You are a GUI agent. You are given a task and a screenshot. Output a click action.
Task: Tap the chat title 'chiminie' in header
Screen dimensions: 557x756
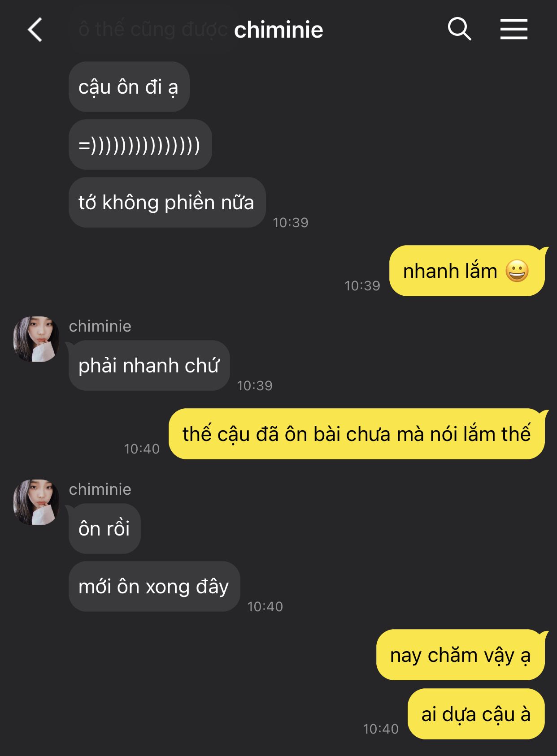point(278,30)
